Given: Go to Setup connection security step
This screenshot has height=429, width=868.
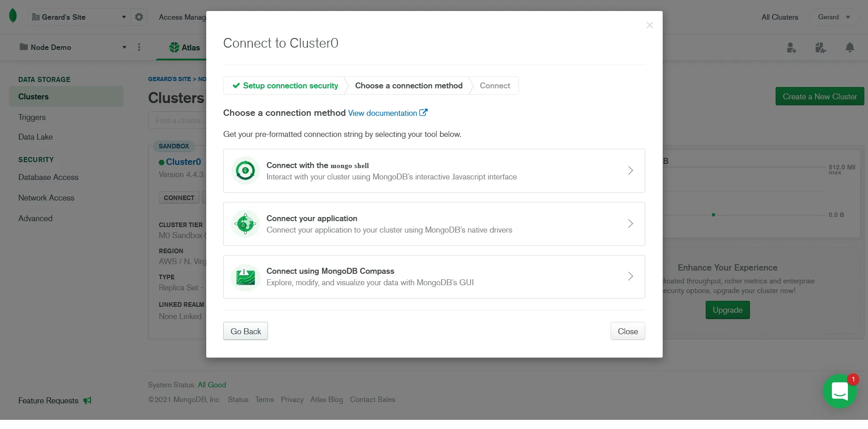Looking at the screenshot, I should (x=285, y=86).
